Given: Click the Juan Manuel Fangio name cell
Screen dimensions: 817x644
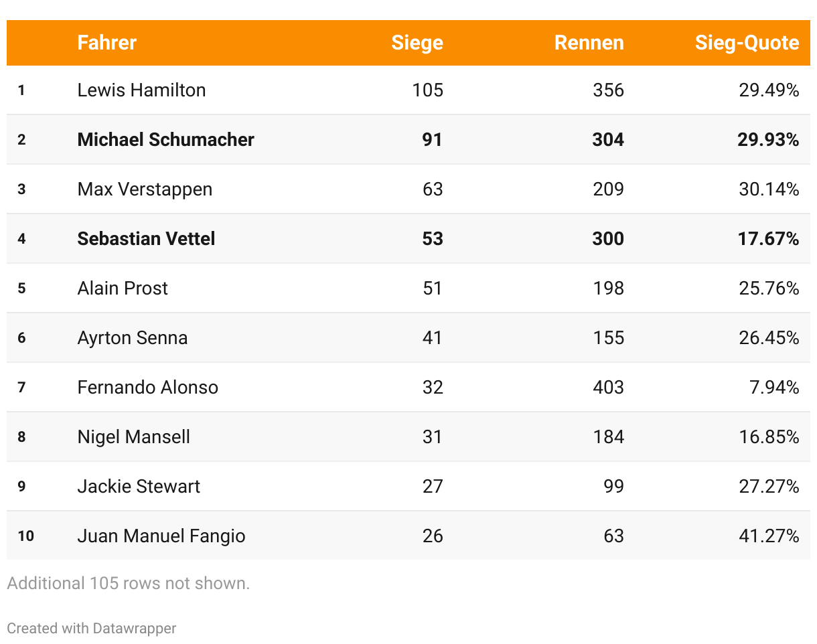Looking at the screenshot, I should pyautogui.click(x=161, y=536).
